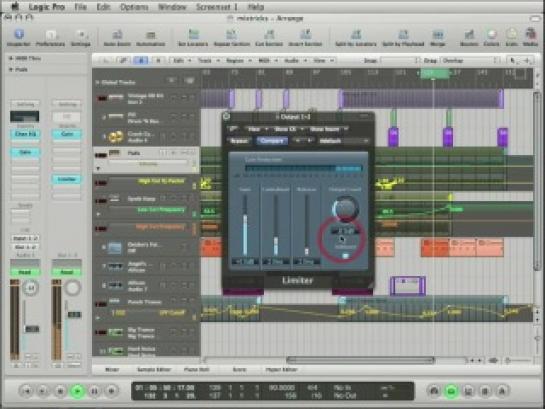Open the Options menu

point(134,7)
